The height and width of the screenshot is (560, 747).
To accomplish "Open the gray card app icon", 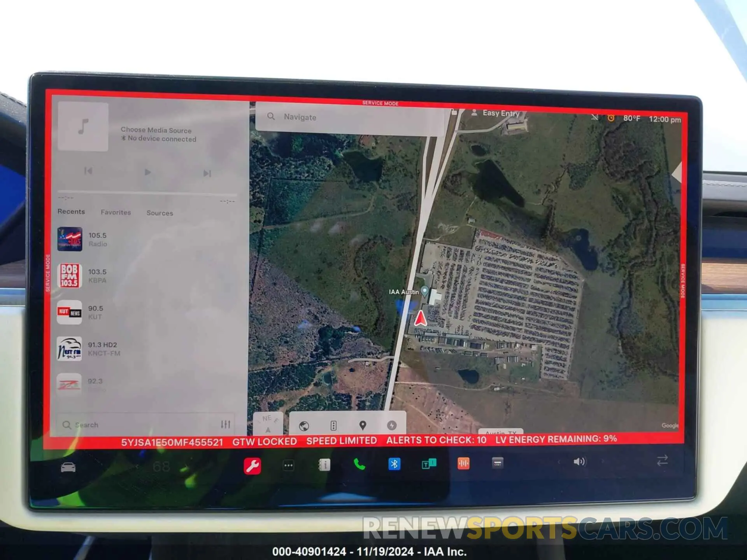I will coord(497,462).
